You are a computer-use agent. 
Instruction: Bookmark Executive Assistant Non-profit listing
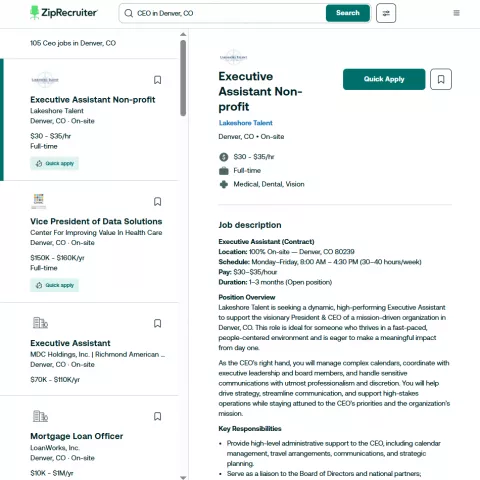157,80
